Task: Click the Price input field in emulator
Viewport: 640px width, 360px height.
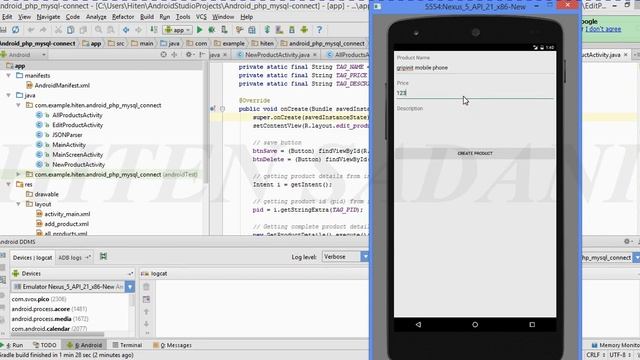Action: click(475, 93)
